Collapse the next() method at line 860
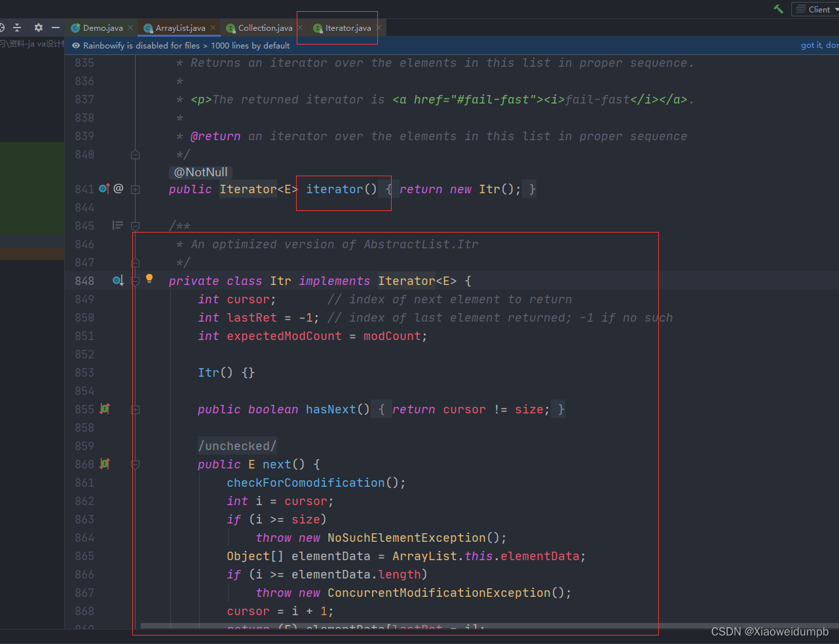This screenshot has height=644, width=839. pyautogui.click(x=135, y=464)
